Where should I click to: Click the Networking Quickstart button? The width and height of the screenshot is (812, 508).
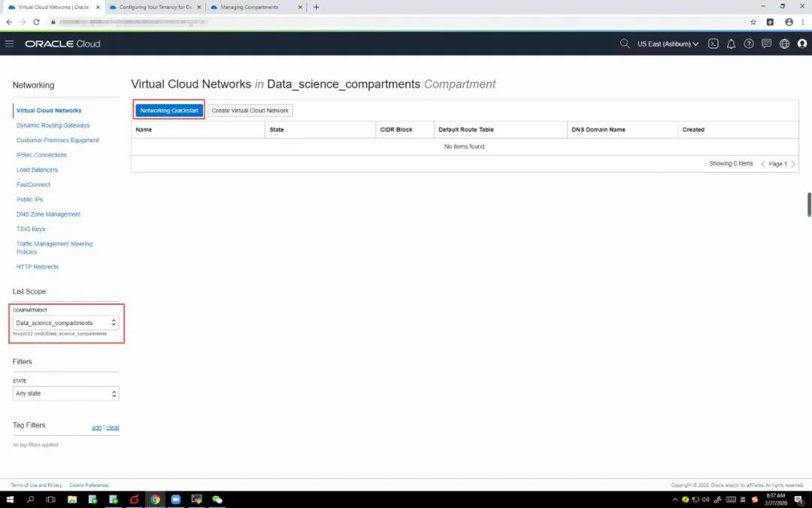[169, 111]
